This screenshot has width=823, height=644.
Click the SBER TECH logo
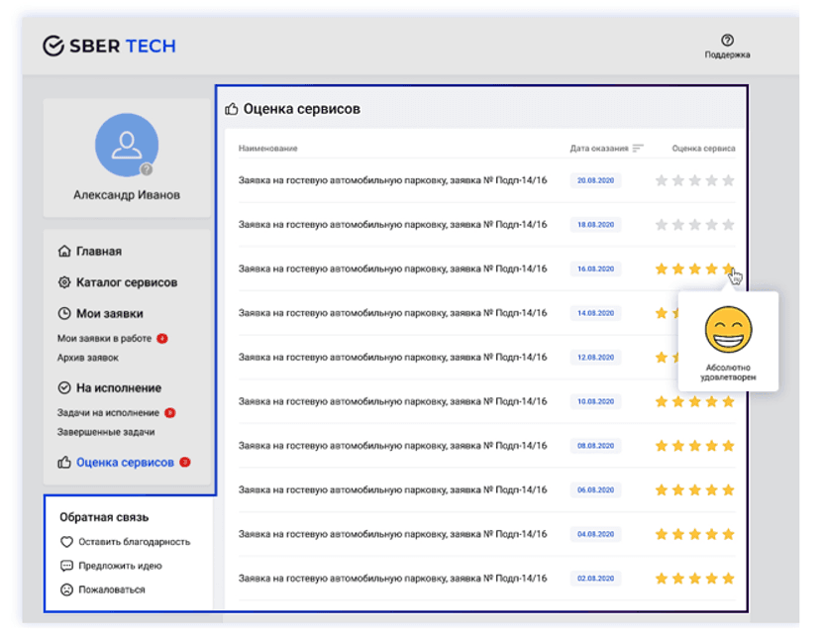[x=109, y=46]
